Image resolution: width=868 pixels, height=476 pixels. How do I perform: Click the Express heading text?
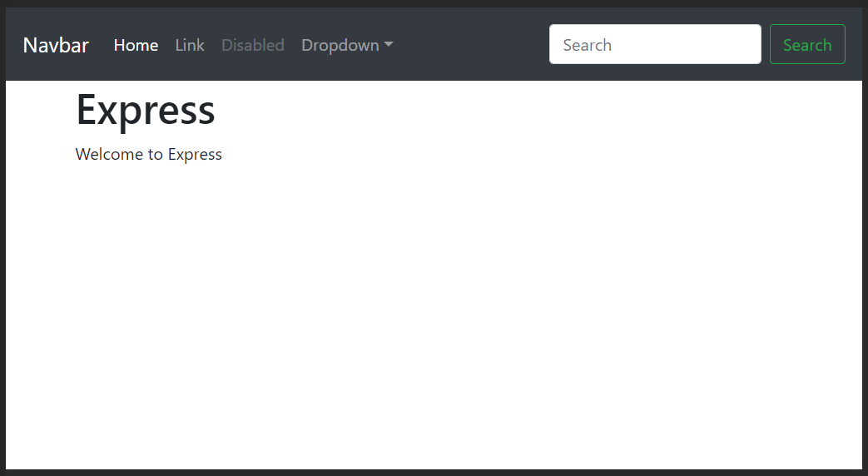point(146,110)
